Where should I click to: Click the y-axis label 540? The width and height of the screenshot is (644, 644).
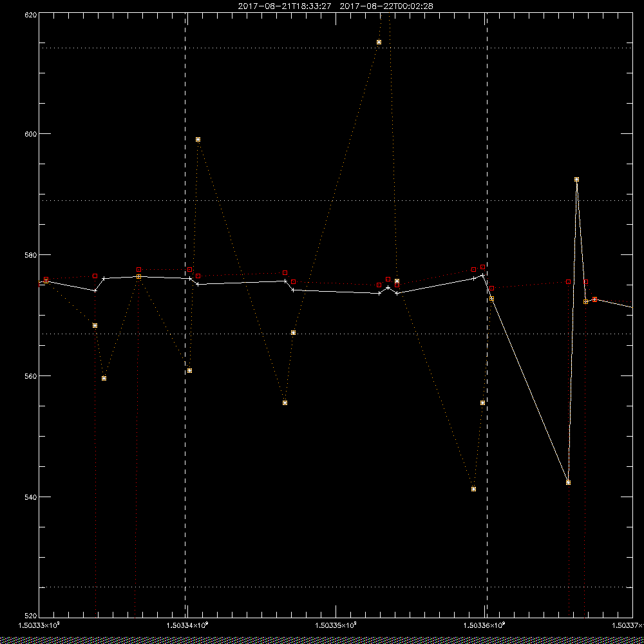coord(31,497)
